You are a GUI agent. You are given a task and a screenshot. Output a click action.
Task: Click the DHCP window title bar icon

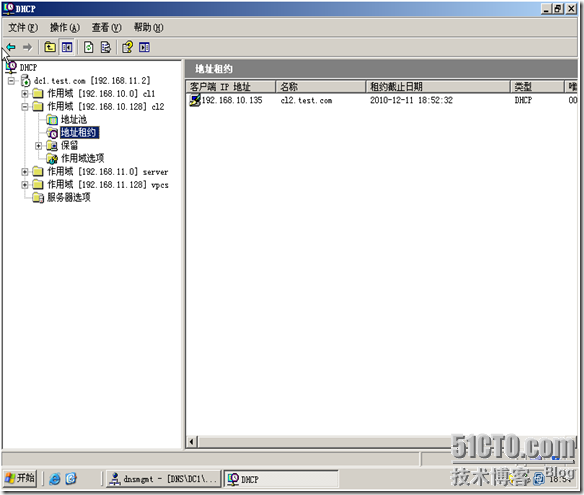(x=9, y=8)
